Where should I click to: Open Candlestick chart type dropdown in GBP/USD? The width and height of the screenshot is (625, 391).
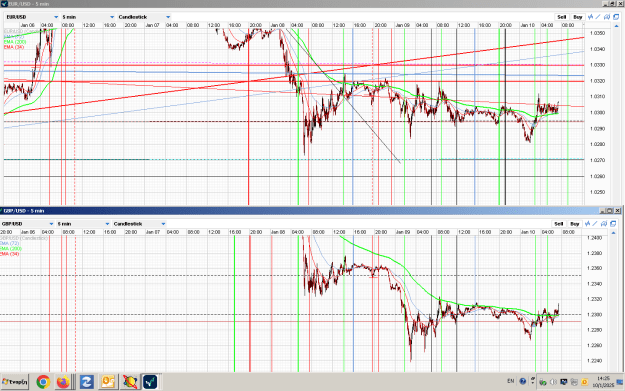139,224
